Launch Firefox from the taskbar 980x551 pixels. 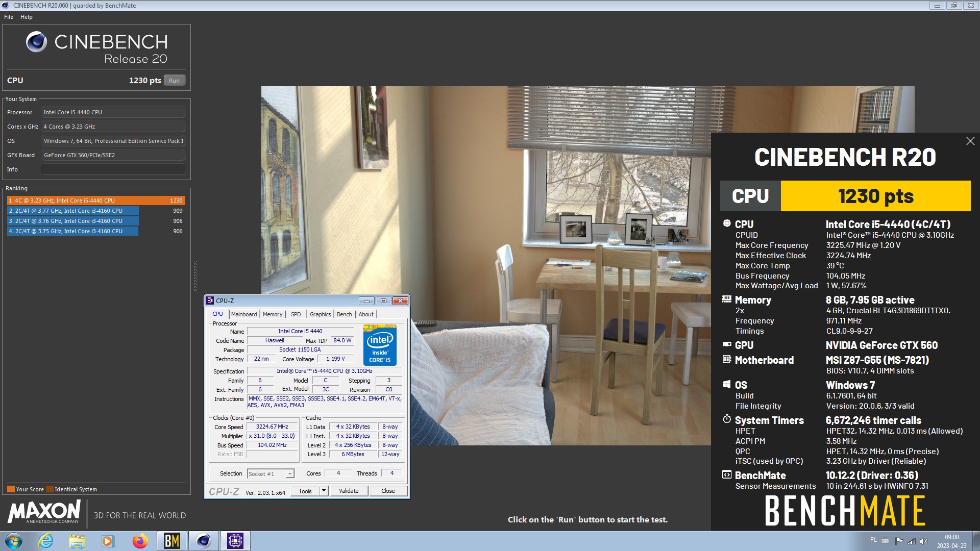(140, 541)
